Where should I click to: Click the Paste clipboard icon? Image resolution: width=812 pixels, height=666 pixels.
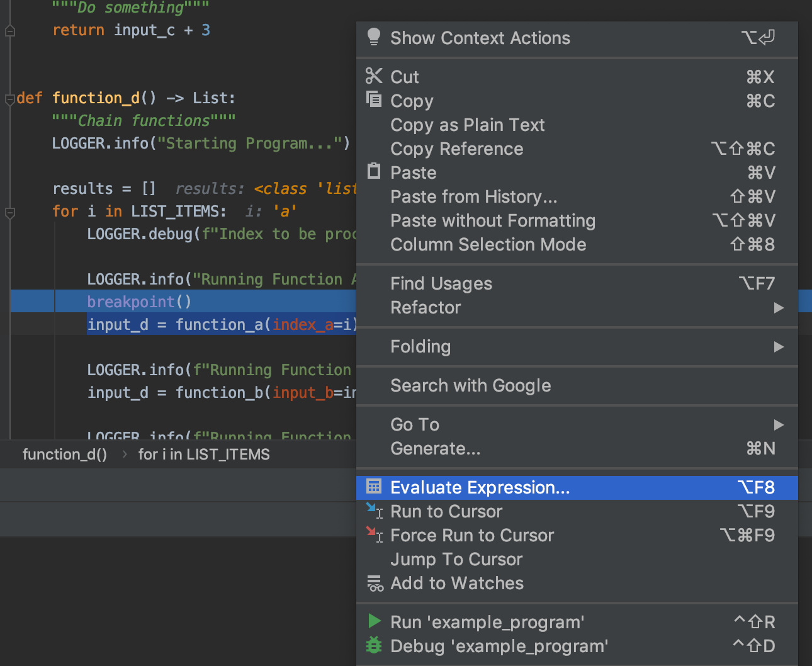point(374,171)
